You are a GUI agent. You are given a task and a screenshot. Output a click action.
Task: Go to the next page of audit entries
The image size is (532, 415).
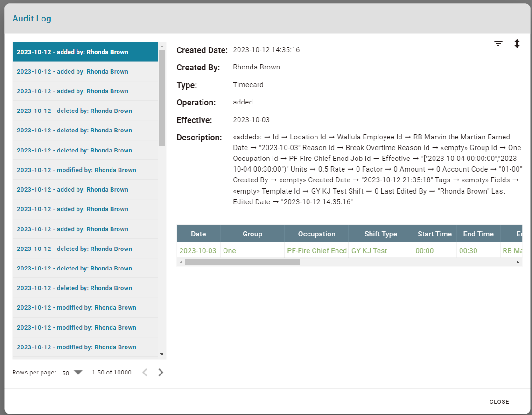click(x=161, y=372)
